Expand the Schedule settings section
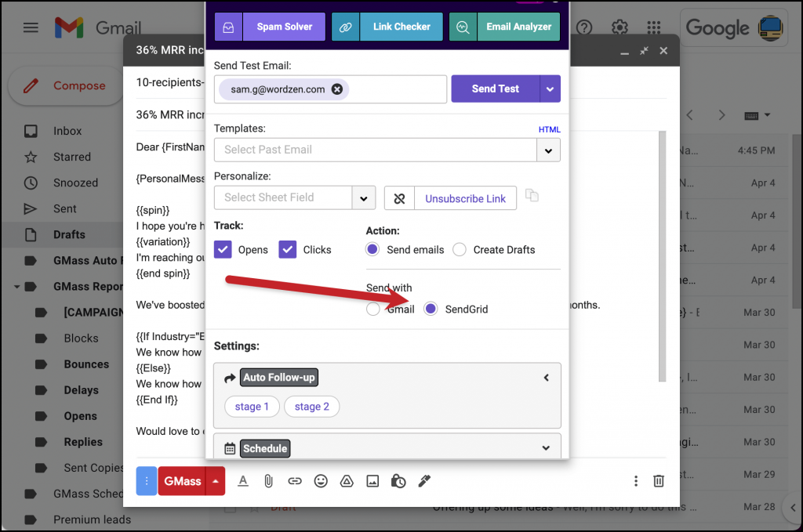Image resolution: width=803 pixels, height=532 pixels. (x=546, y=447)
